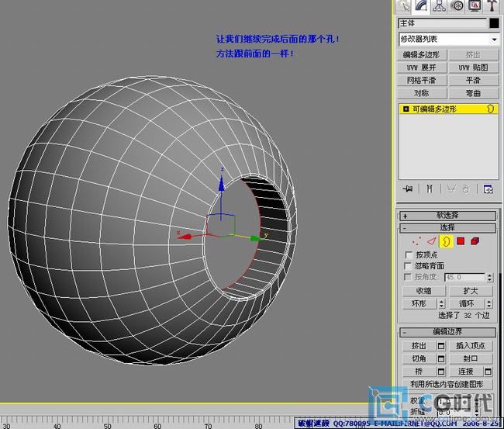Enable the 忽略背面 checkbox
Viewport: 504px width, 429px height.
click(x=408, y=266)
